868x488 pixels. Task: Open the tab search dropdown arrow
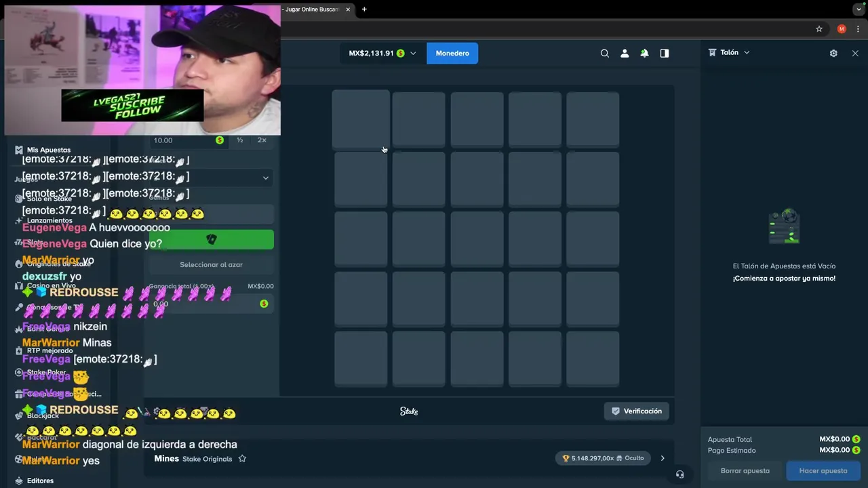859,9
